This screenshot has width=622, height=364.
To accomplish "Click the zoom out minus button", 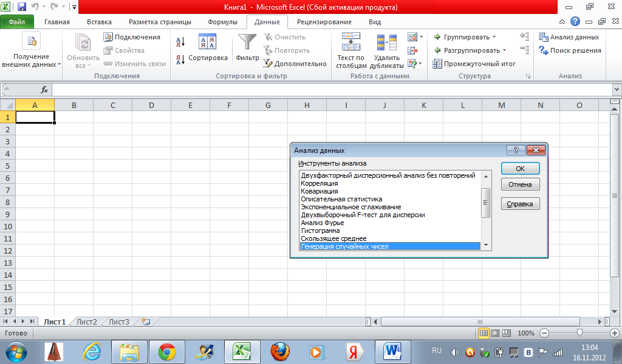I will click(x=545, y=333).
